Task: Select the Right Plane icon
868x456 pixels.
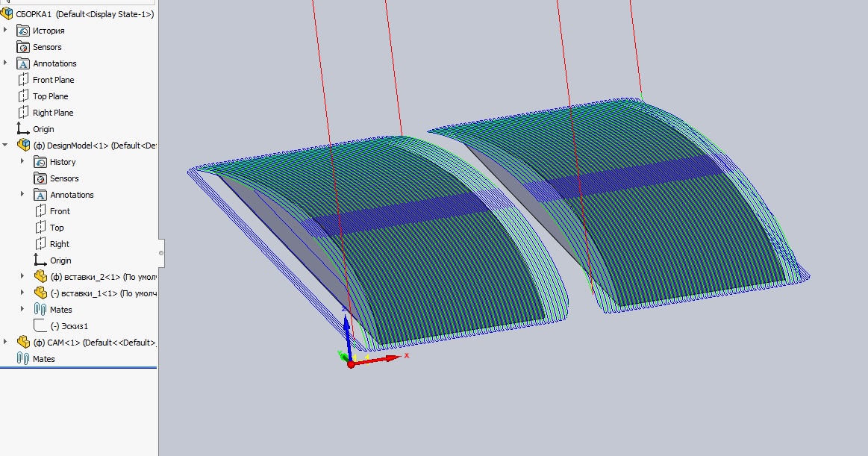Action: pyautogui.click(x=23, y=113)
